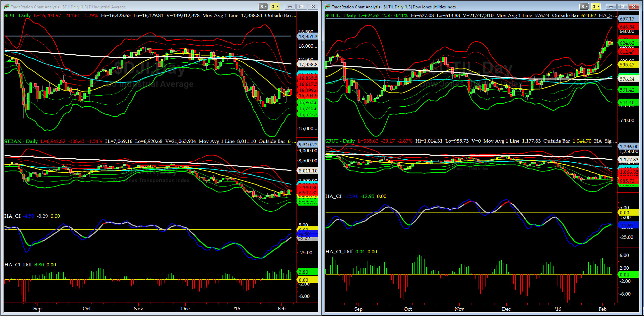This screenshot has width=644, height=316.
Task: Select the '$RUT - Daily' status label
Action: pyautogui.click(x=340, y=141)
